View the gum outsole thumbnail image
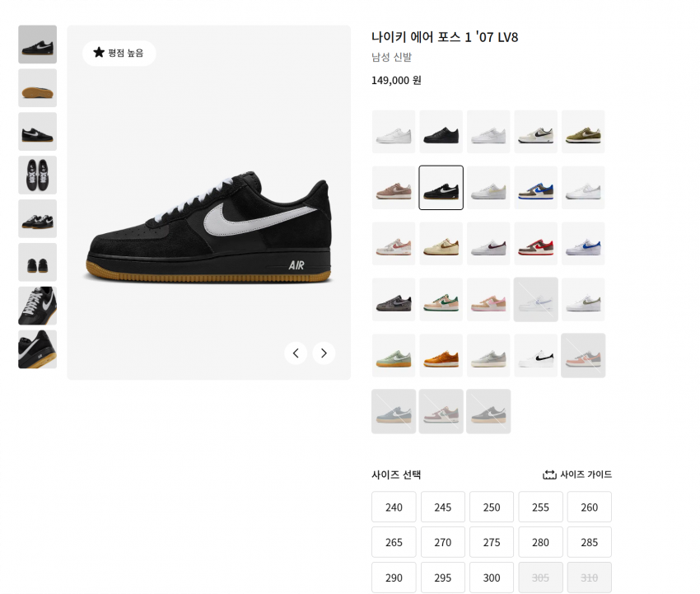Image resolution: width=700 pixels, height=594 pixels. pos(38,88)
